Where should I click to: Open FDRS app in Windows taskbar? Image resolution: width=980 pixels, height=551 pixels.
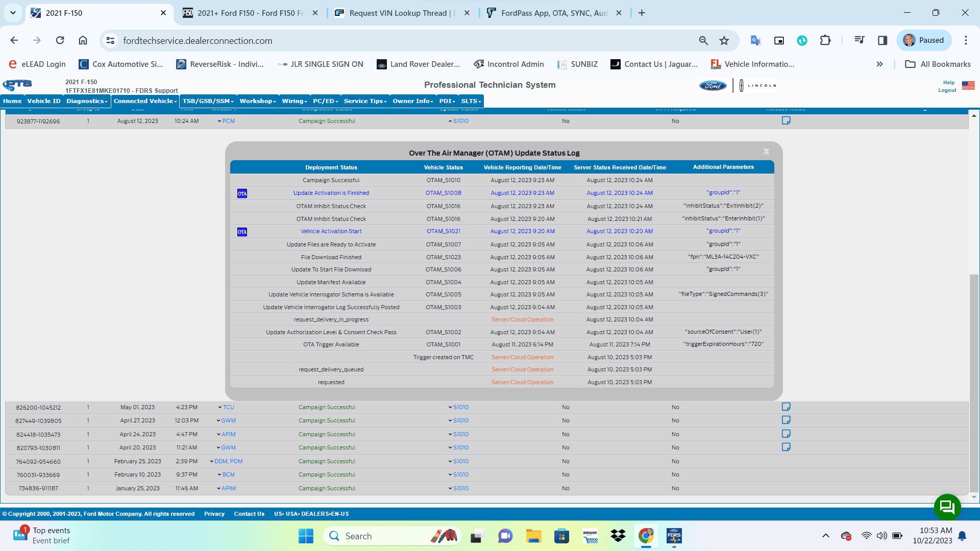point(674,536)
